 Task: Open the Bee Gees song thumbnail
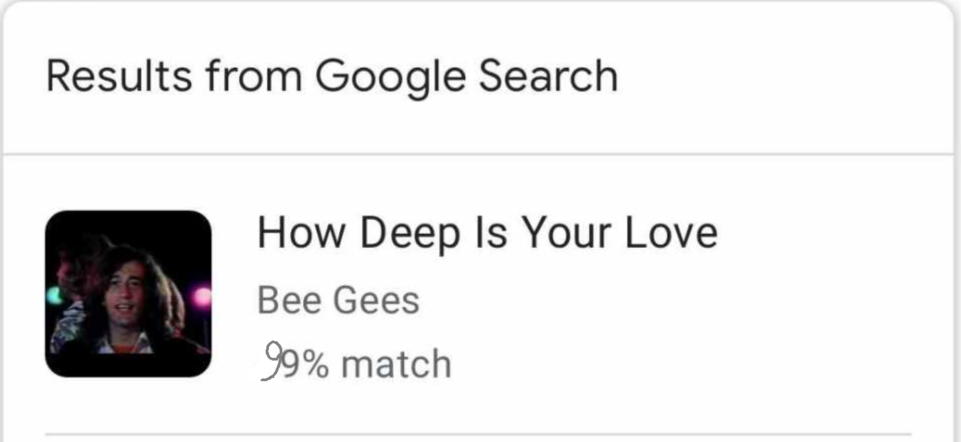tap(128, 294)
